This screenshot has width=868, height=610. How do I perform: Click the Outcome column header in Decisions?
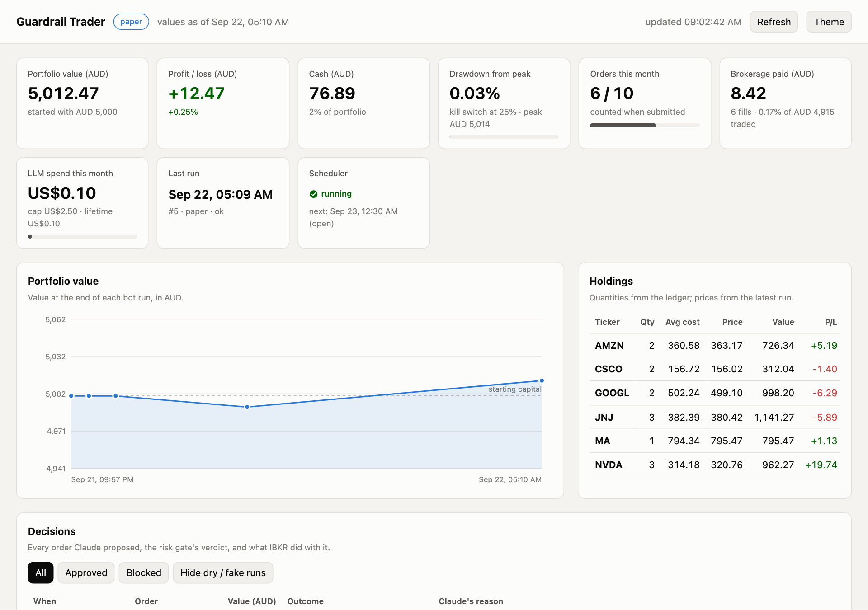point(305,601)
